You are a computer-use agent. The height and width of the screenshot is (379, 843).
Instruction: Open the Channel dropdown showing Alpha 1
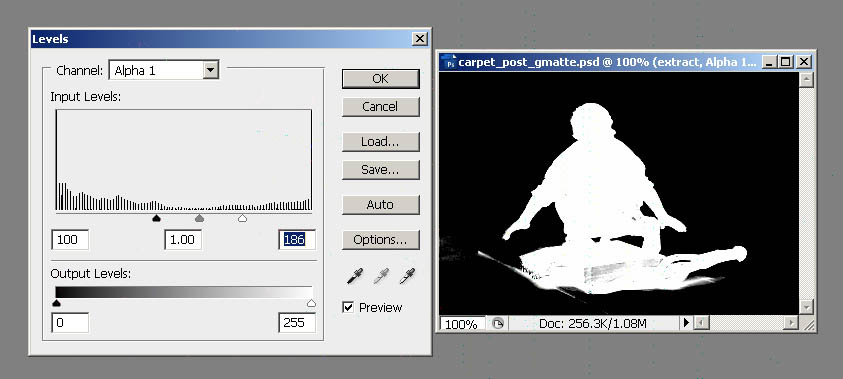click(163, 70)
